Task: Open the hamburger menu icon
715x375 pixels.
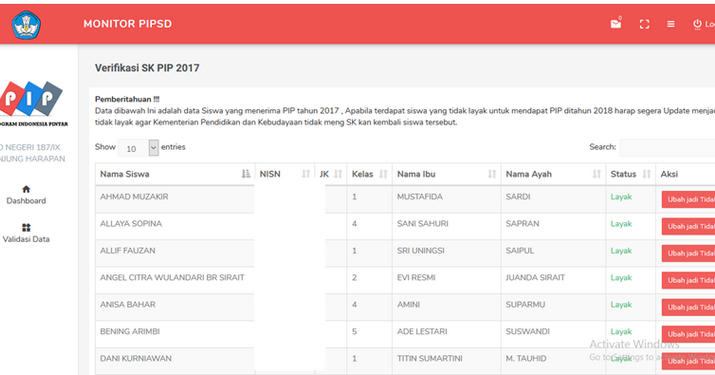Action: tap(671, 24)
